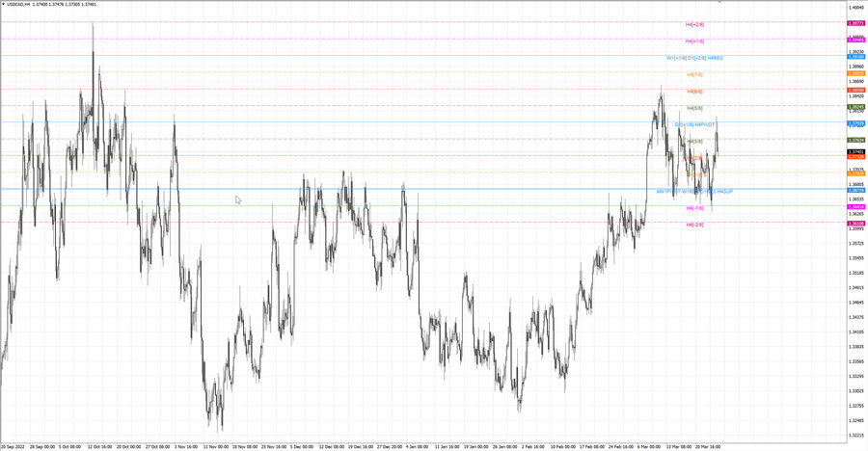Click the 1.32215 price axis value
This screenshot has width=868, height=451.
point(856,435)
